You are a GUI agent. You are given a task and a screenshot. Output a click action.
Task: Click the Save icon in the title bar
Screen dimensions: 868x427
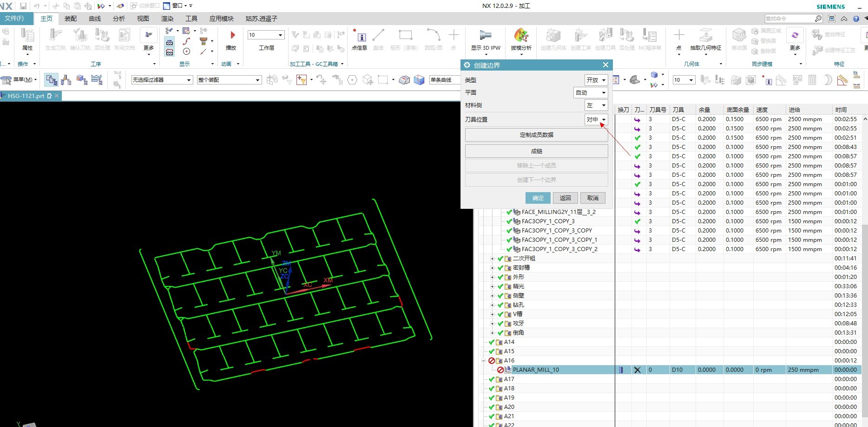click(23, 6)
